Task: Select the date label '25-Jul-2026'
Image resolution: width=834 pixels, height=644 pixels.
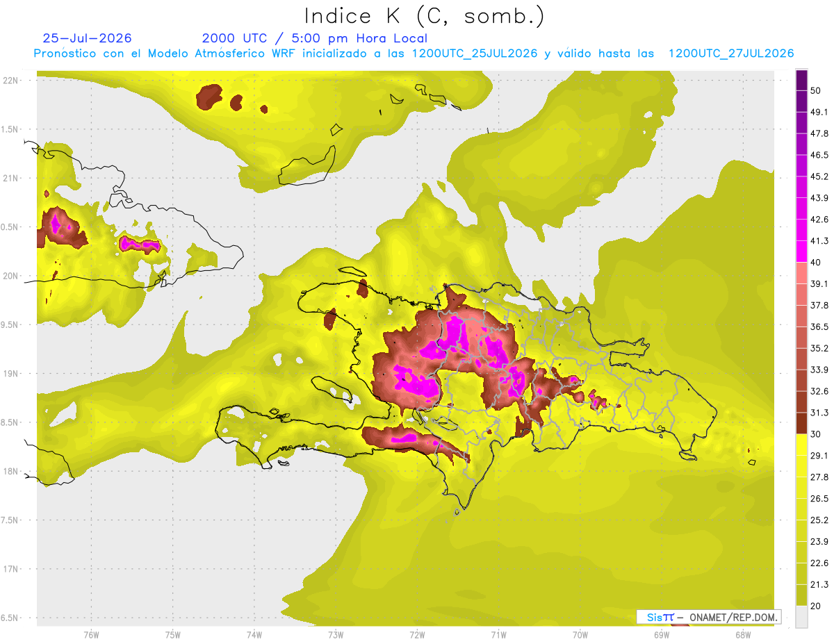Action: point(87,38)
